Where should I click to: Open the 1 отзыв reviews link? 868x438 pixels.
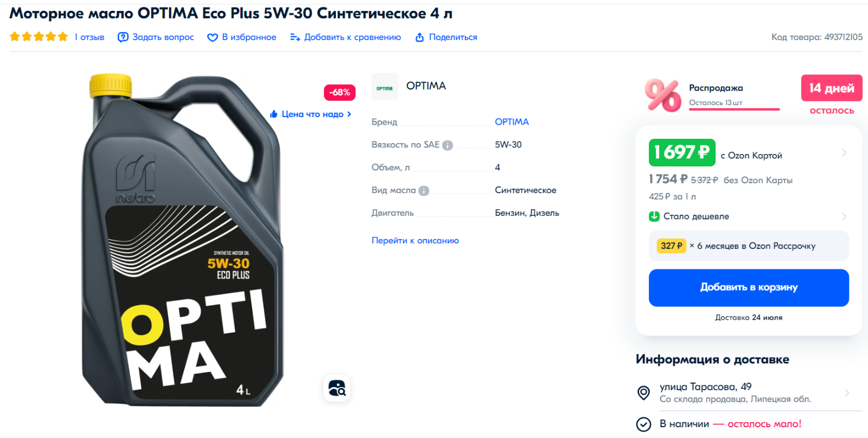coord(90,37)
